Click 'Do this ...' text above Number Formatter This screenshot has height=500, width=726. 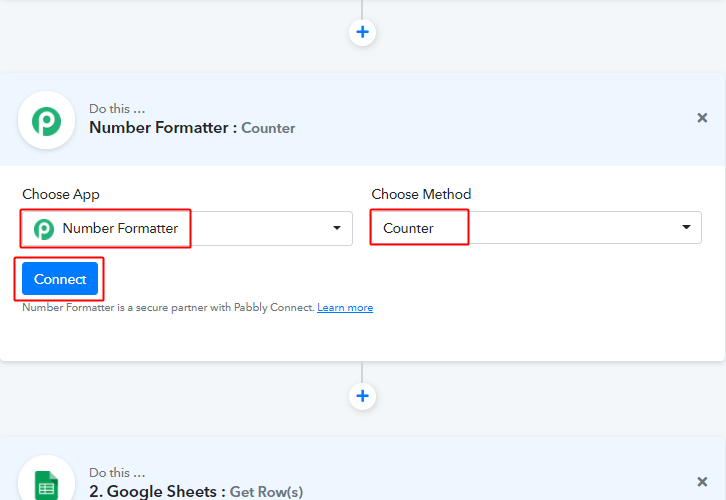(117, 109)
